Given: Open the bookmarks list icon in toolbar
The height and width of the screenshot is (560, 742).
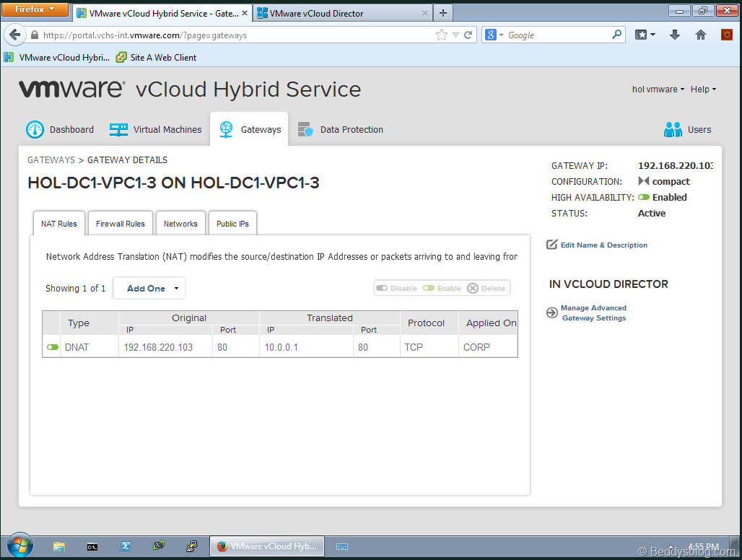Looking at the screenshot, I should (642, 35).
